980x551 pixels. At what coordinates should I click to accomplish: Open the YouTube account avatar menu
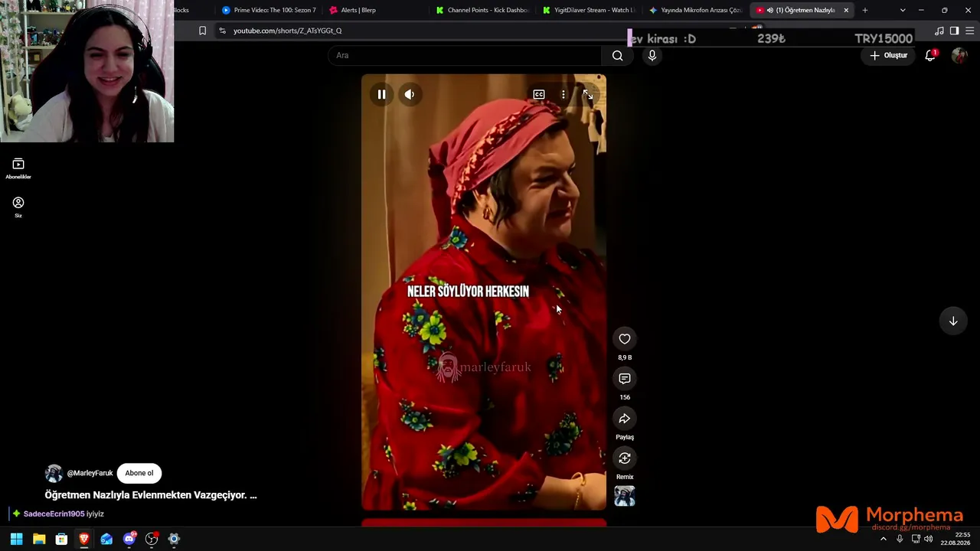(x=959, y=55)
